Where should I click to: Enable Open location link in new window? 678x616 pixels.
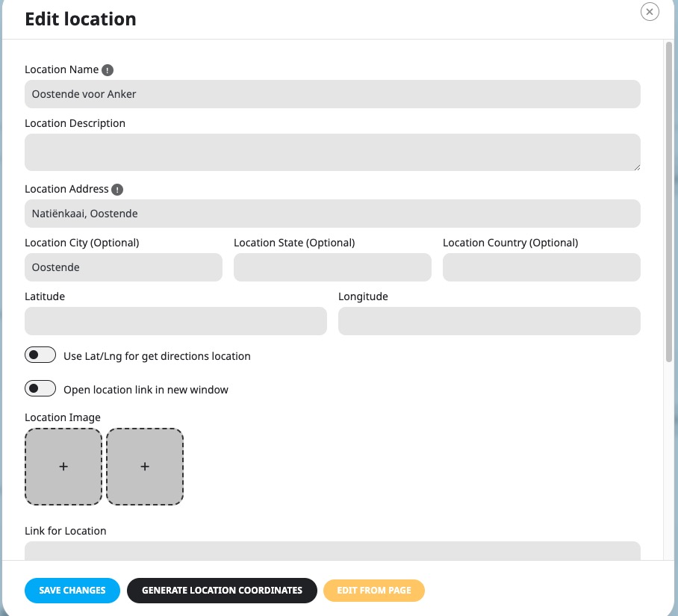tap(40, 388)
